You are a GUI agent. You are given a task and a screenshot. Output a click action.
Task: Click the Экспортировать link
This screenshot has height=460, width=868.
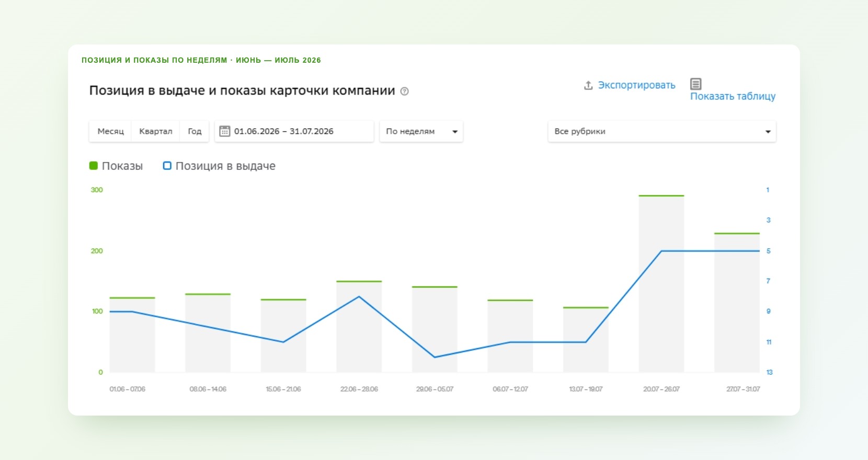coord(636,85)
